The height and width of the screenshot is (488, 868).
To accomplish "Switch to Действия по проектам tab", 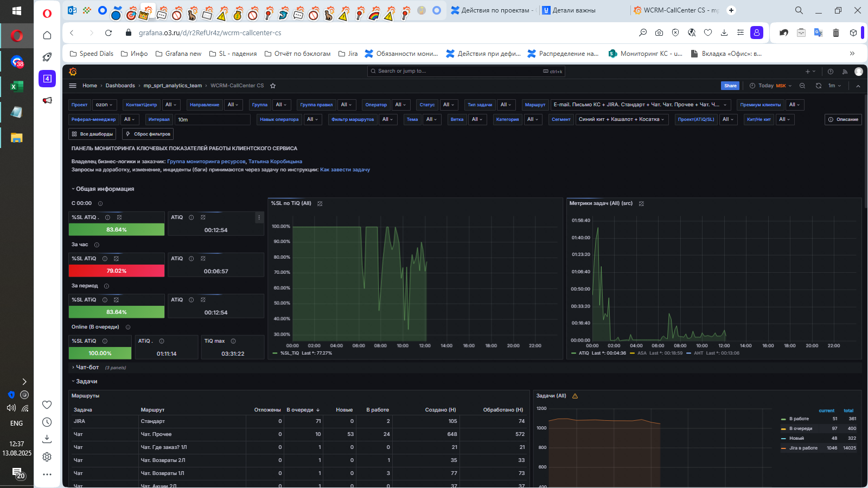I will coord(492,10).
